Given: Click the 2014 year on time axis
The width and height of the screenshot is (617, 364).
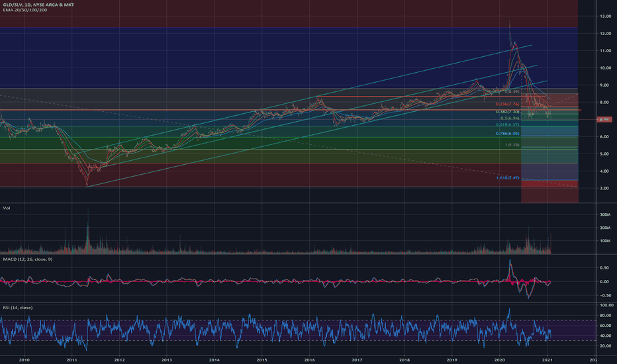Looking at the screenshot, I should tap(214, 359).
